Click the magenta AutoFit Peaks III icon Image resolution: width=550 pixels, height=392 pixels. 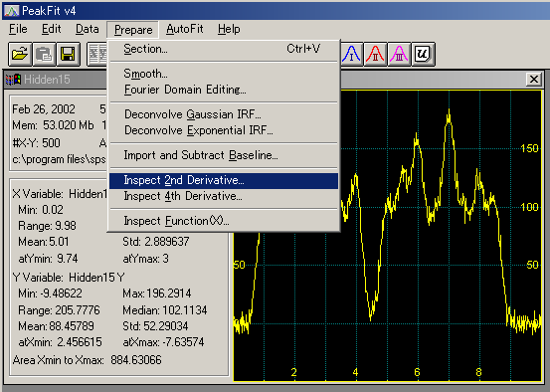(x=399, y=54)
